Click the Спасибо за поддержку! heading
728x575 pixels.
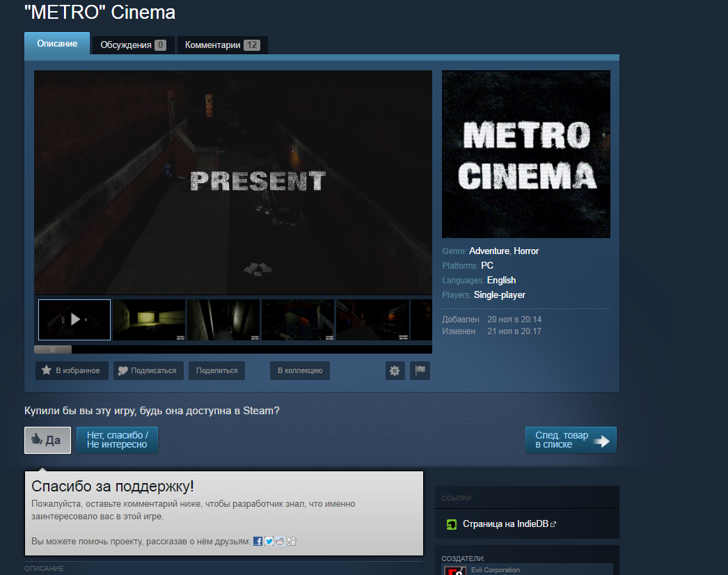113,487
